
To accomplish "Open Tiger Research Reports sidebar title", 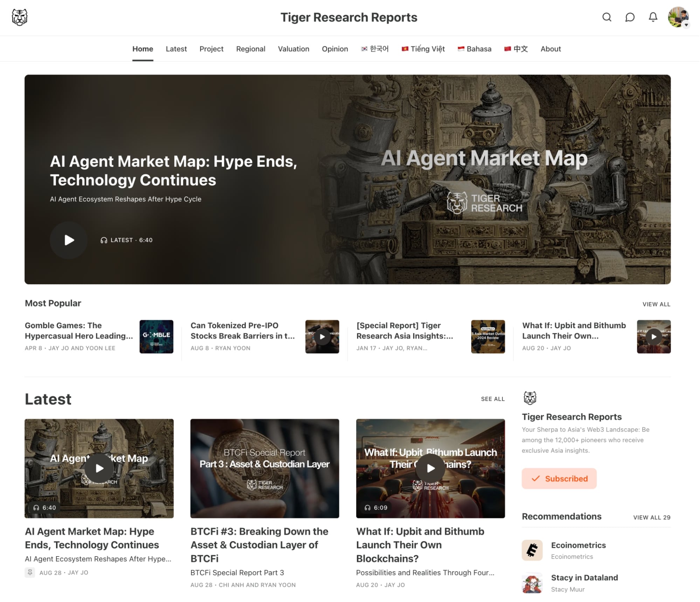I will tap(571, 417).
